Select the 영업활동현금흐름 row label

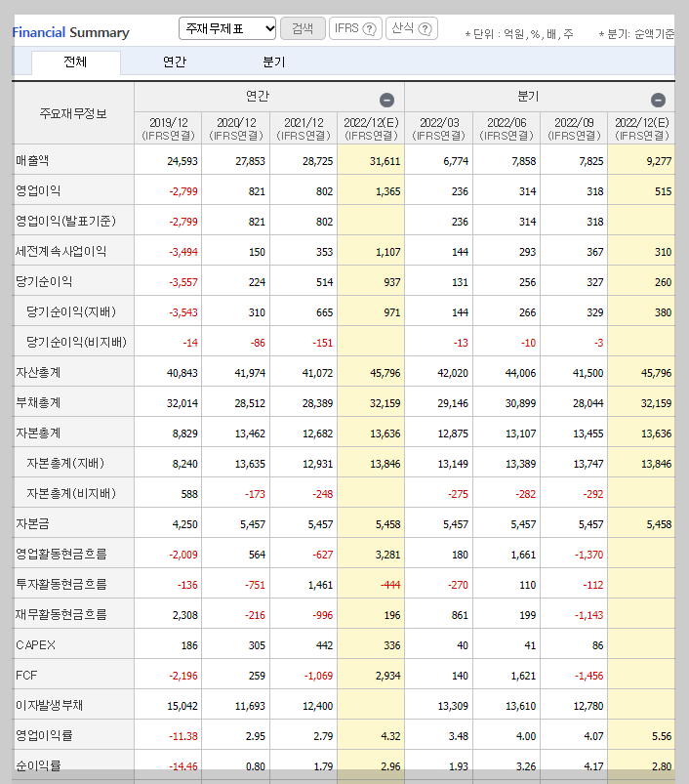point(61,554)
